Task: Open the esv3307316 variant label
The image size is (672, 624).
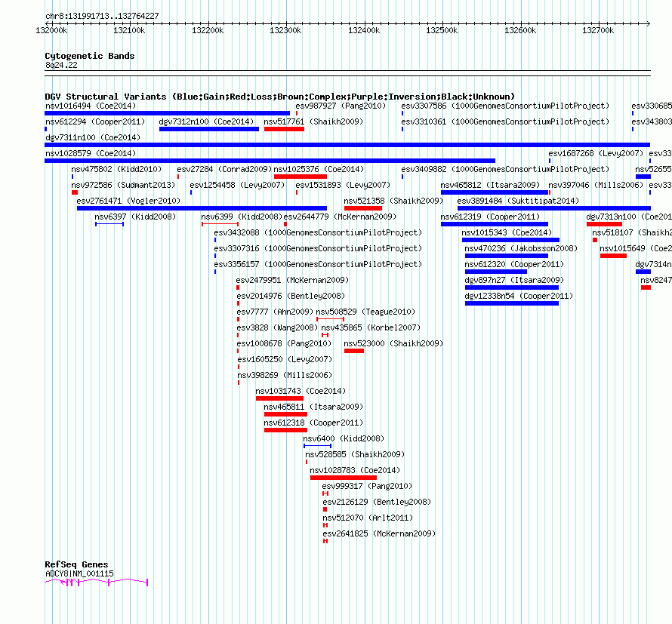Action: (318, 248)
